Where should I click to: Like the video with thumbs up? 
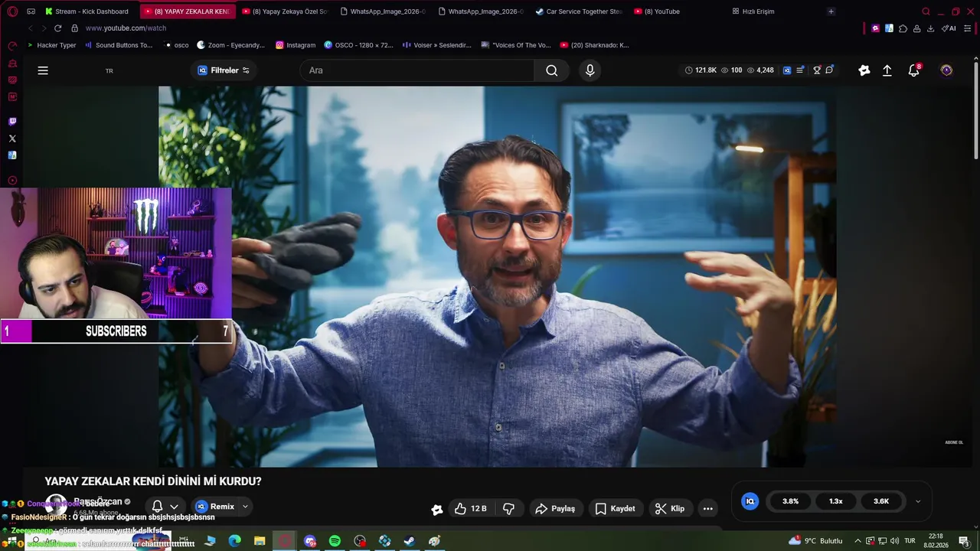(470, 508)
